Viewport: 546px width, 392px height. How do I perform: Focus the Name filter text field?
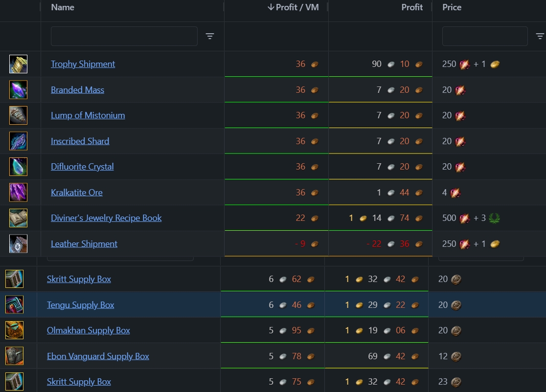pyautogui.click(x=124, y=36)
